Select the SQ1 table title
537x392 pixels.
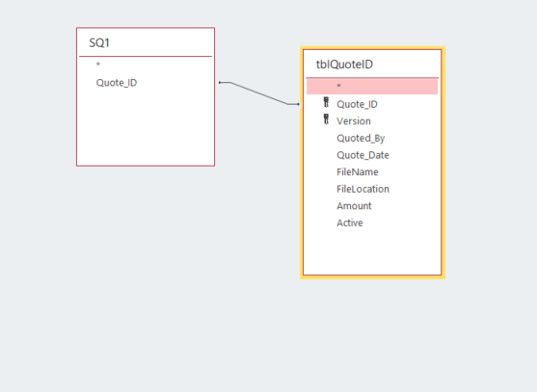(x=99, y=42)
